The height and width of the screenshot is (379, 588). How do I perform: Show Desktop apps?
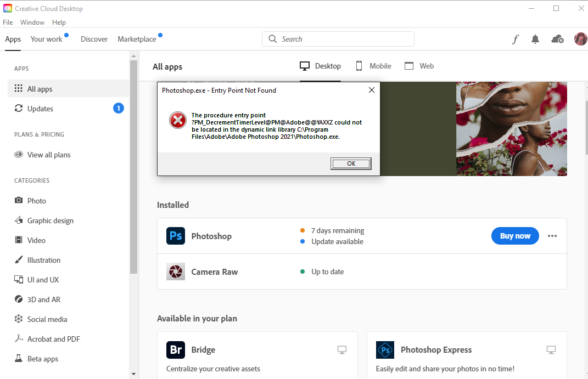pos(320,66)
